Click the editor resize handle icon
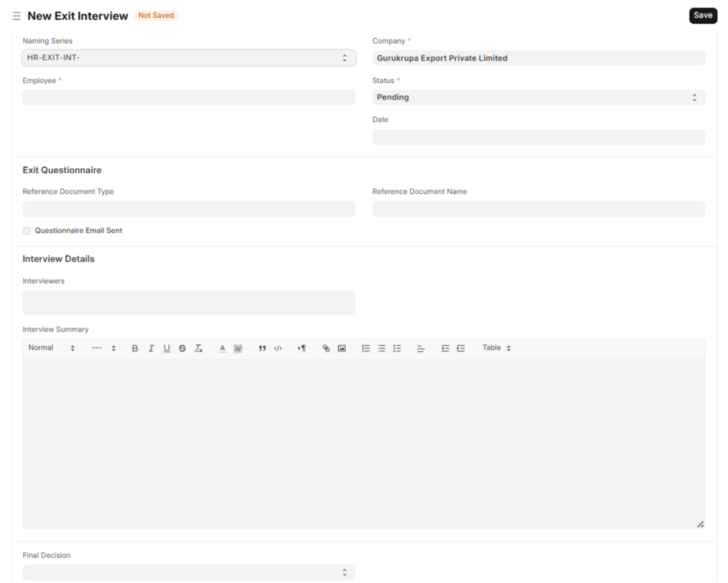This screenshot has width=728, height=583. pyautogui.click(x=700, y=524)
